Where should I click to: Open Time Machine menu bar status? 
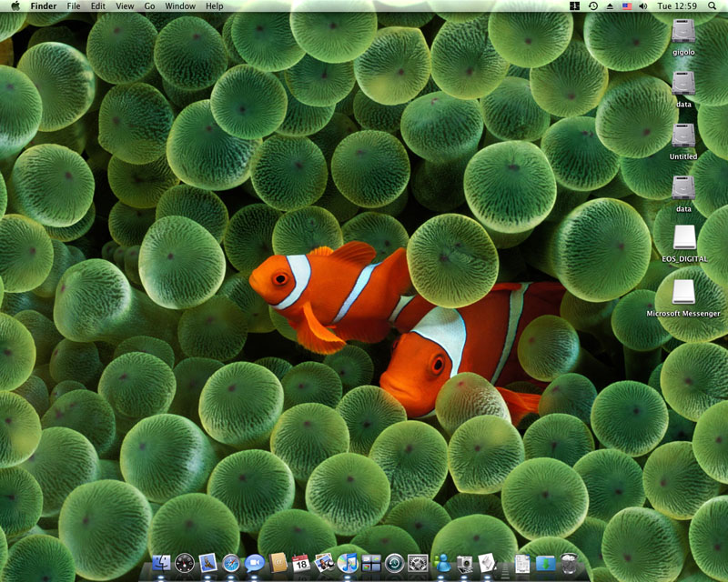pos(593,6)
